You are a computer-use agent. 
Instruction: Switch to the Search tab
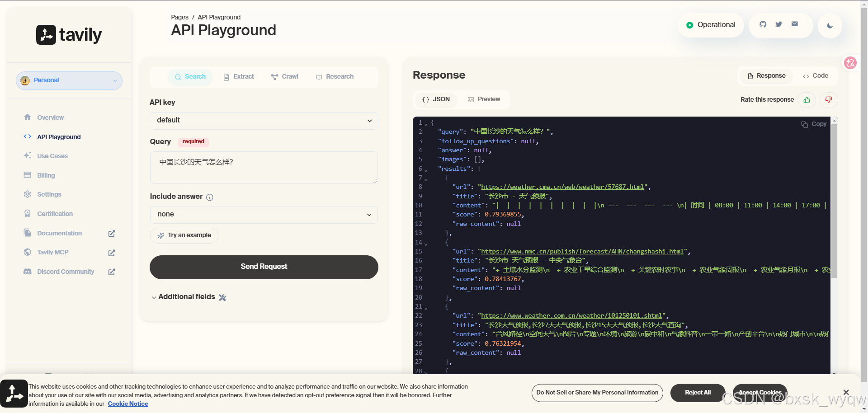(190, 77)
